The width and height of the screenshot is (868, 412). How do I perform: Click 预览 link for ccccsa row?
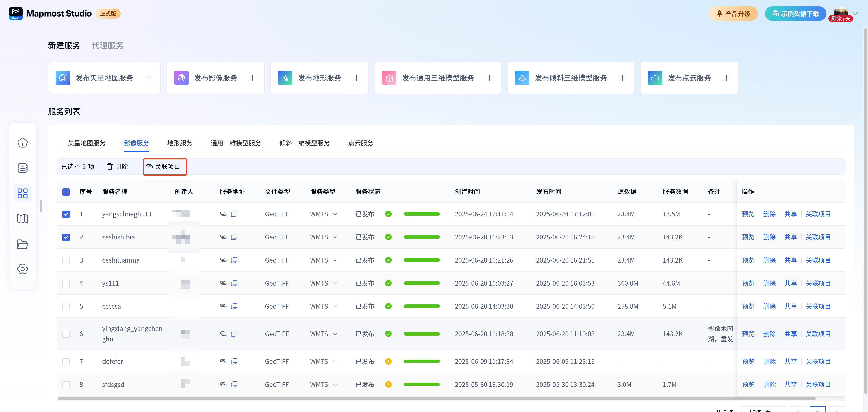click(x=748, y=306)
